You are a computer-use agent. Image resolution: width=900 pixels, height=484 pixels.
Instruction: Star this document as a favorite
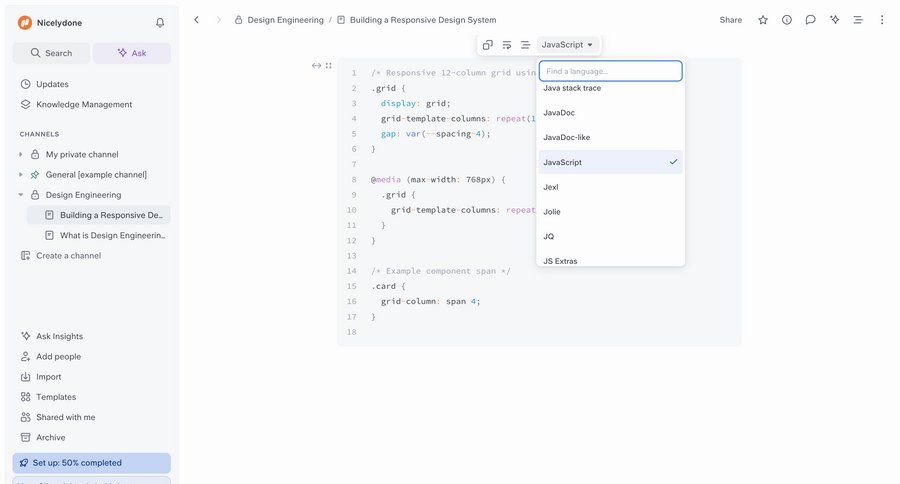click(763, 20)
